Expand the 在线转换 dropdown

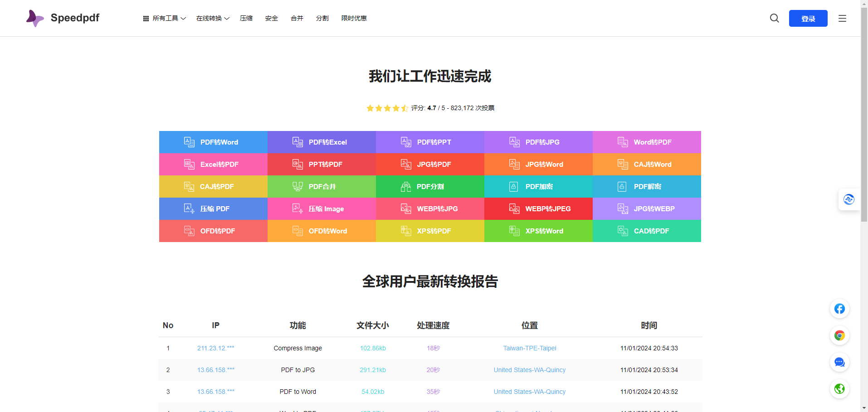(x=213, y=18)
